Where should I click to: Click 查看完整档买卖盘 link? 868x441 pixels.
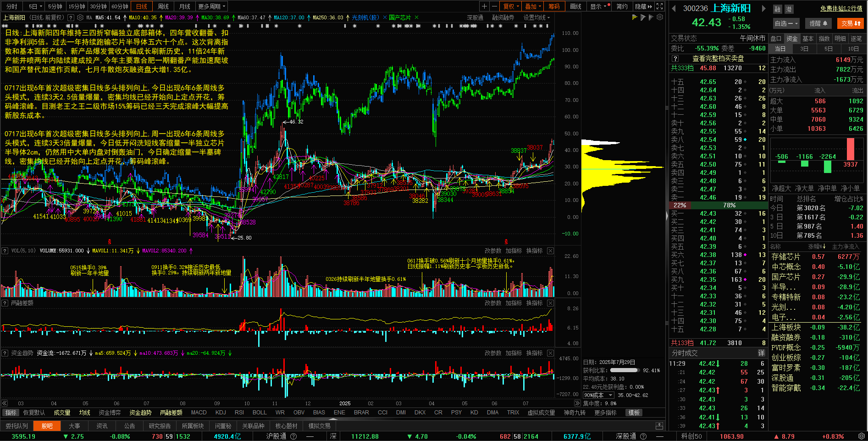[718, 59]
